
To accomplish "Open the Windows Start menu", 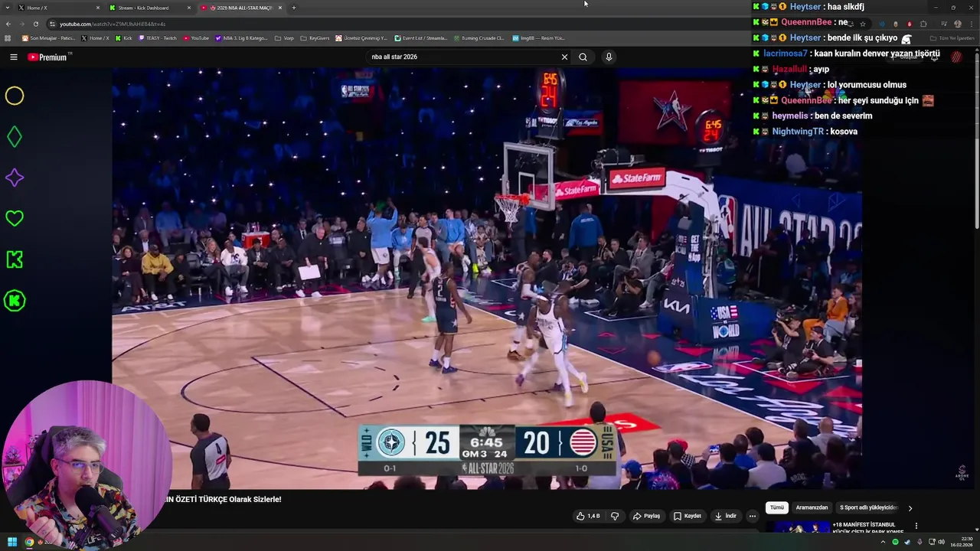I will click(x=12, y=542).
